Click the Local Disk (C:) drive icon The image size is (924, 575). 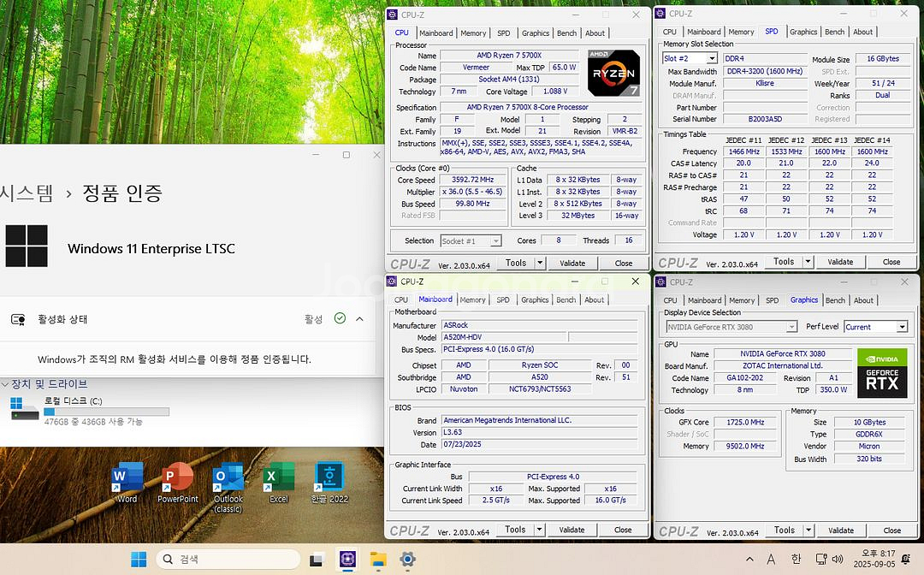(24, 409)
